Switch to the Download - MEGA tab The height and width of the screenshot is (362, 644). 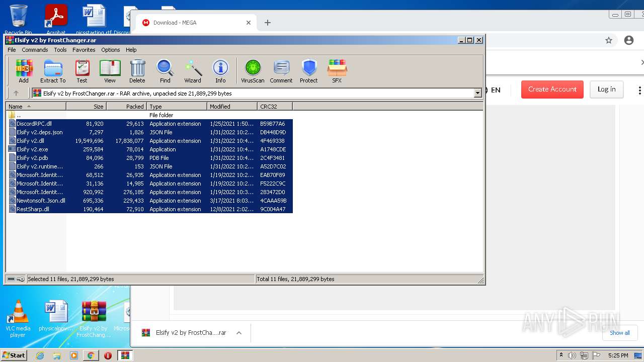tap(196, 23)
